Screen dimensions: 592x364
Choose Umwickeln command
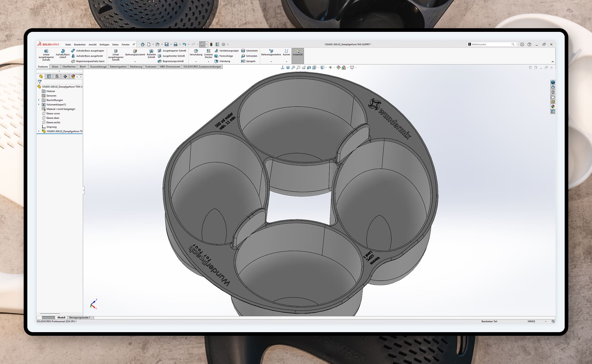click(249, 51)
